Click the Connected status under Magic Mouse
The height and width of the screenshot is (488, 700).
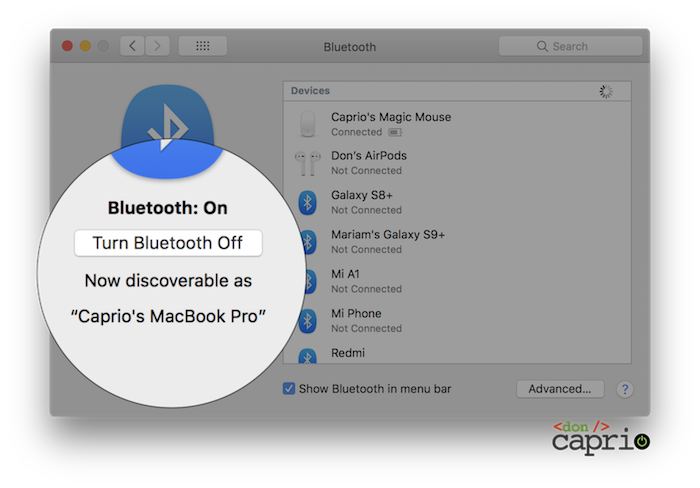(356, 132)
